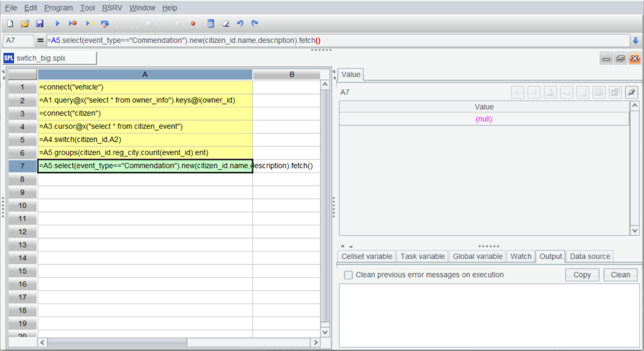Select cell A6 containing groups formula
Image resolution: width=644 pixels, height=351 pixels.
click(145, 153)
